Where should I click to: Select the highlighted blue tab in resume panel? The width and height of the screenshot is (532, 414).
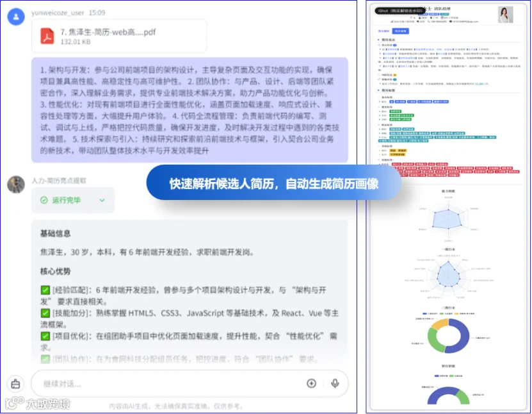[401, 31]
